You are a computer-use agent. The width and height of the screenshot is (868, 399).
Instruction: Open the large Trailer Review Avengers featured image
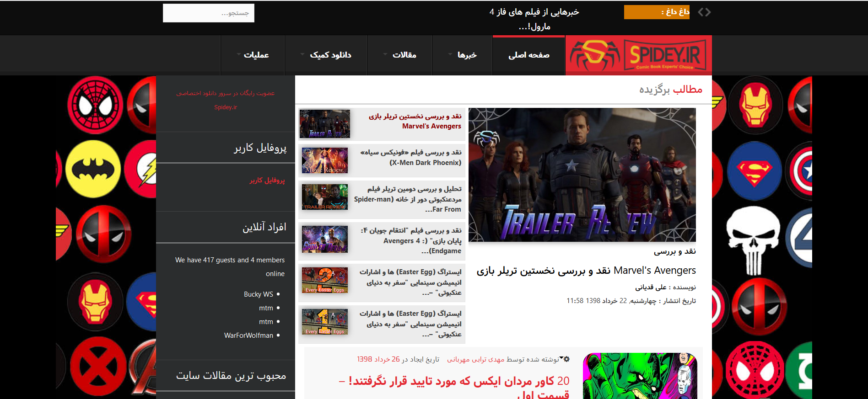[x=582, y=175]
